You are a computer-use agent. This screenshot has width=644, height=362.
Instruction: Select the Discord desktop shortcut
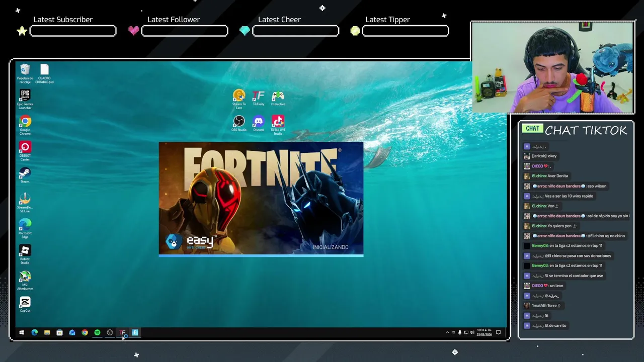coord(258,124)
